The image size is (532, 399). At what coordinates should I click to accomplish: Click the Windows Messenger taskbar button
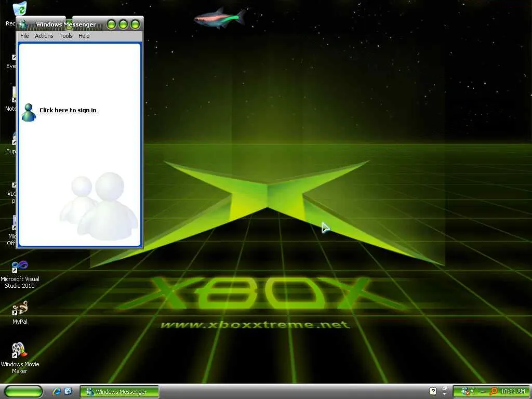click(x=119, y=392)
